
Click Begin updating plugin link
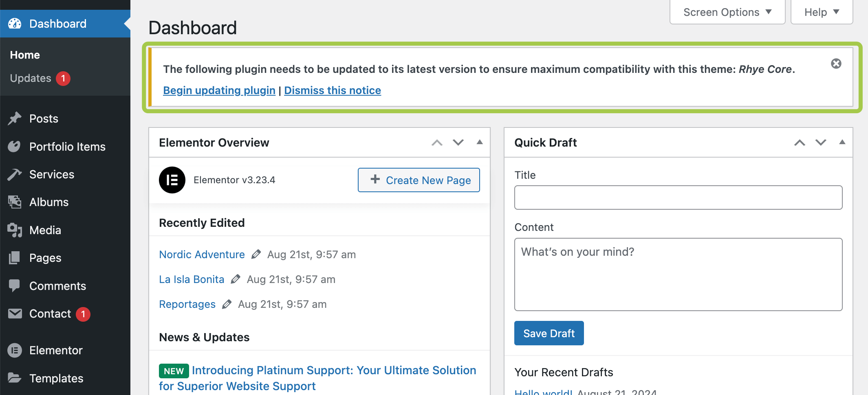pos(219,90)
